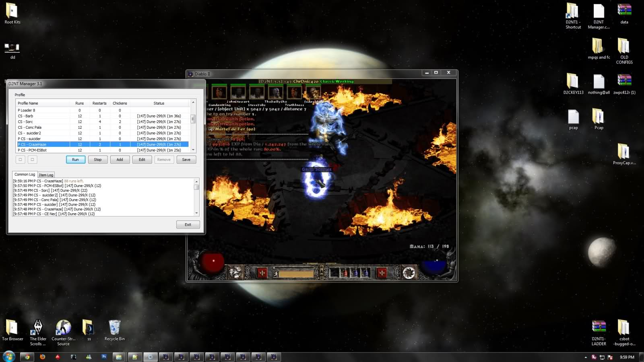Click the Status column header
Image resolution: width=644 pixels, height=362 pixels.
159,103
